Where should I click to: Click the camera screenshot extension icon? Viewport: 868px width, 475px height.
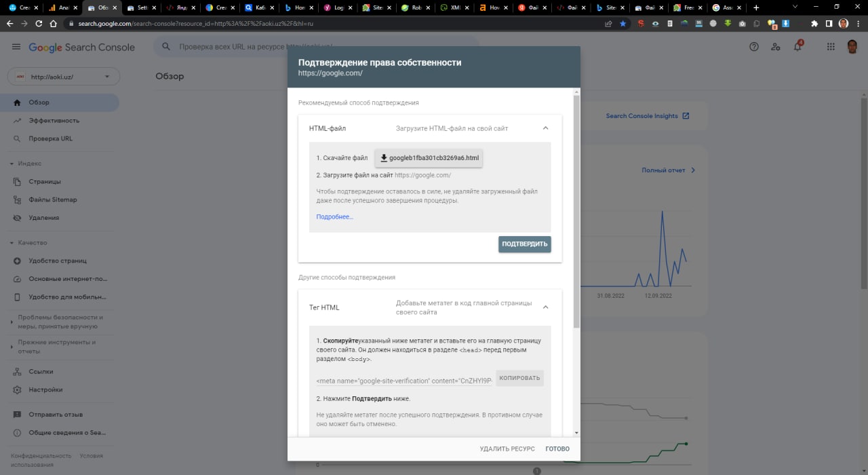click(743, 23)
